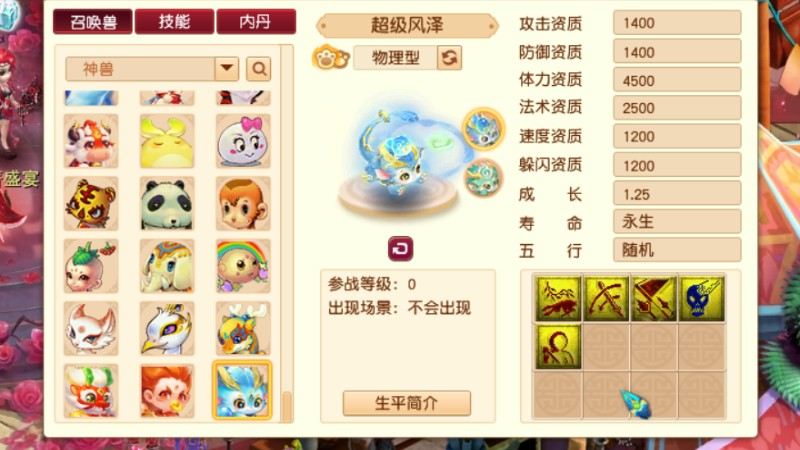Expand the 神兽 category dropdown arrow
800x450 pixels.
tap(227, 68)
